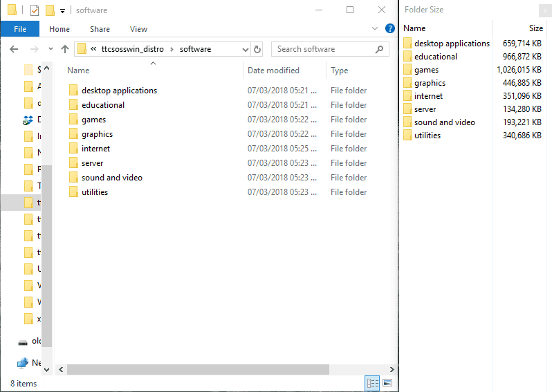This screenshot has width=552, height=392.
Task: Sort by Date modified column header
Action: coord(273,71)
